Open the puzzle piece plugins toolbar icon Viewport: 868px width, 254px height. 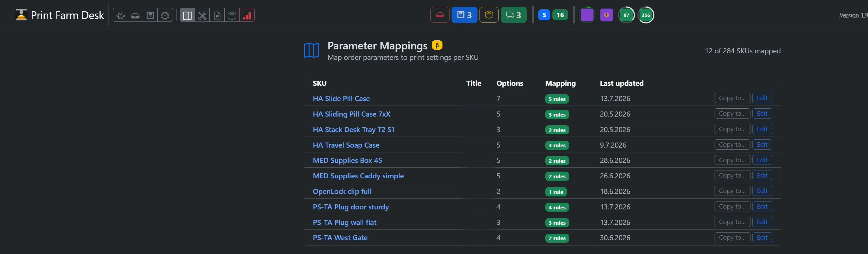[x=120, y=15]
